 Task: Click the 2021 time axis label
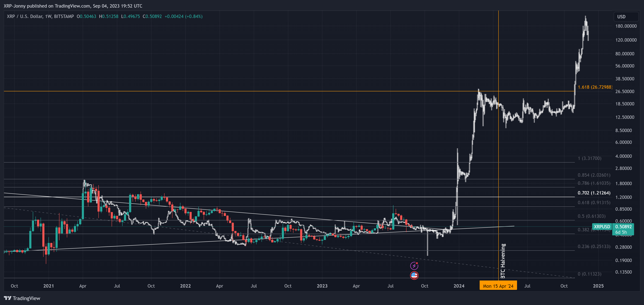point(48,286)
